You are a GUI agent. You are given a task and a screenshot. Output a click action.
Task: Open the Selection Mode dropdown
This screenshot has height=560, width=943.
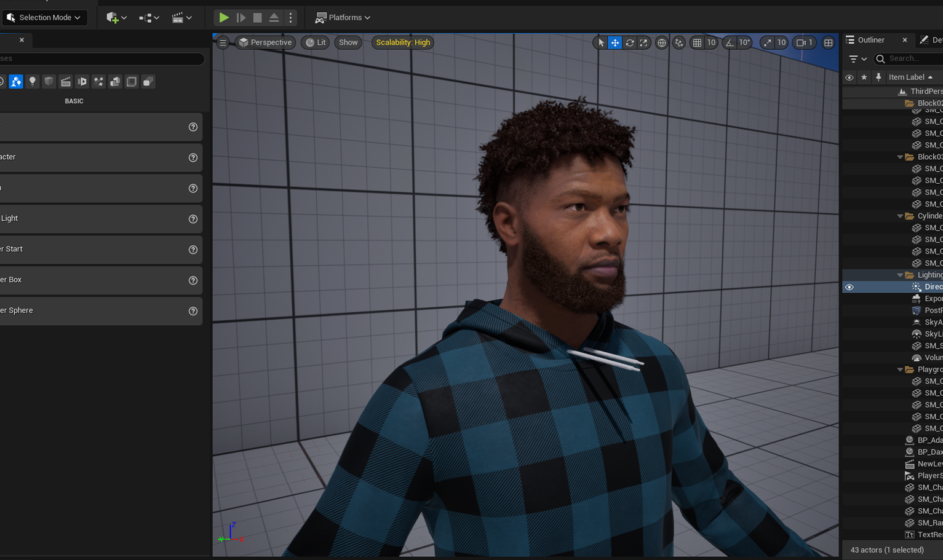coord(44,17)
